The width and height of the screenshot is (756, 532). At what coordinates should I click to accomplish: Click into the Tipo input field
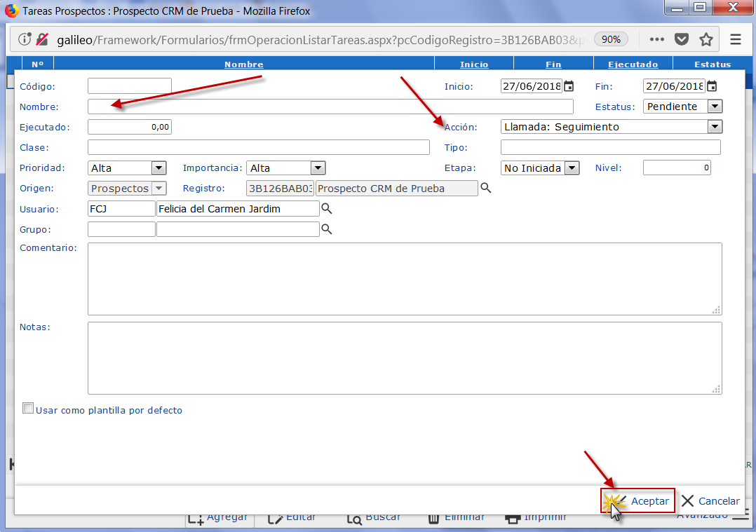pyautogui.click(x=610, y=147)
